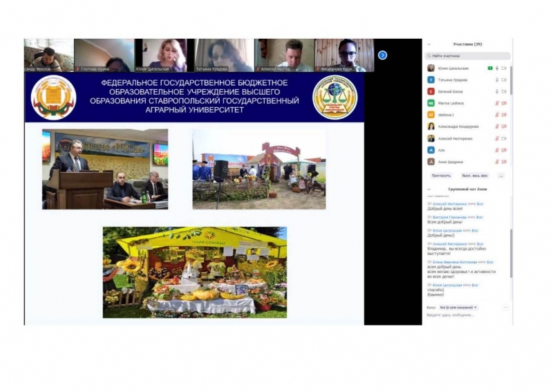
Task: Open more options beside chat recipient selector
Action: click(x=505, y=307)
